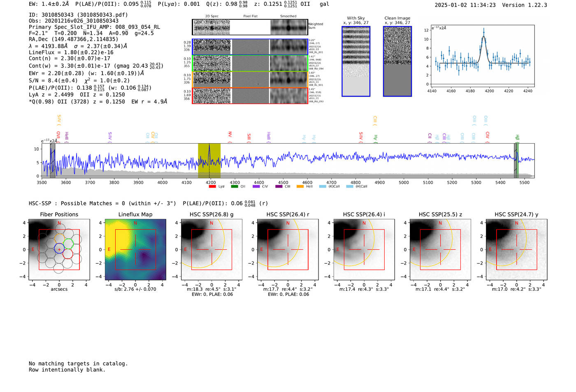Click the Smoothed column header
The width and height of the screenshot is (576, 392).
click(x=288, y=16)
